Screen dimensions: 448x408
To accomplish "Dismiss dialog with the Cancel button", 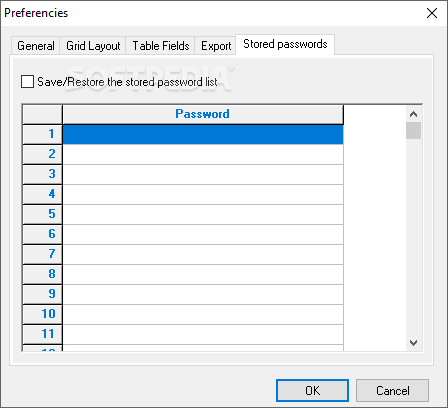I will (x=392, y=390).
